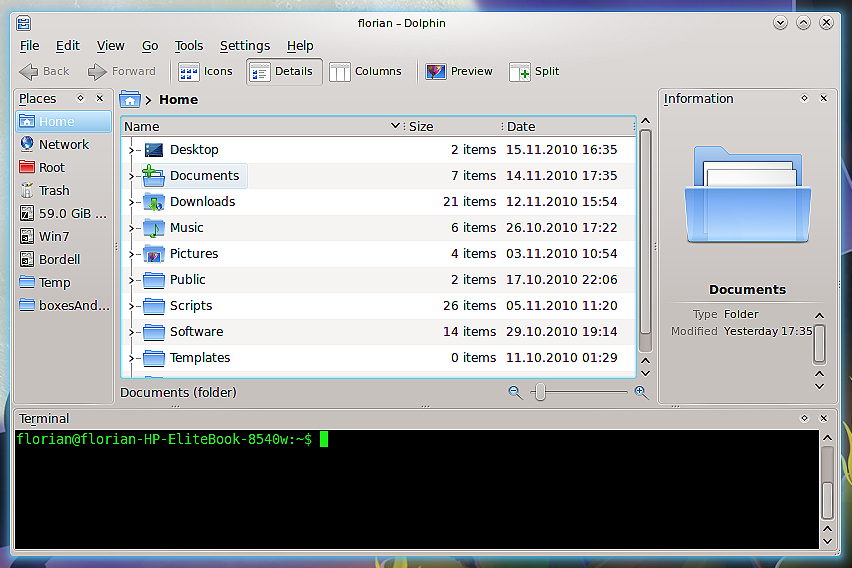
Task: Click the Split view icon
Action: coord(520,71)
